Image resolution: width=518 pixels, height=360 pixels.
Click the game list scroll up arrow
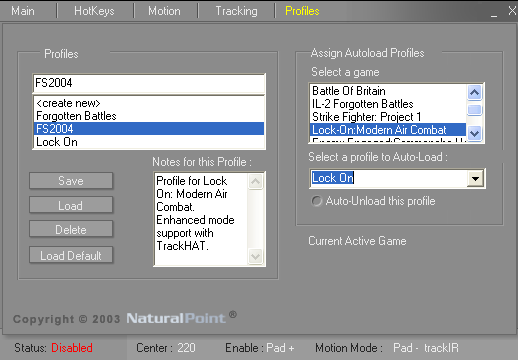475,92
